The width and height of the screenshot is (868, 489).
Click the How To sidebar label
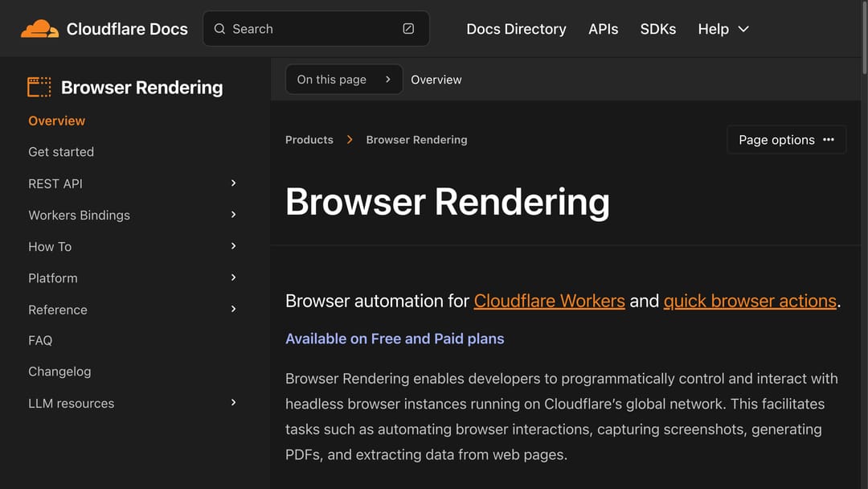point(50,246)
